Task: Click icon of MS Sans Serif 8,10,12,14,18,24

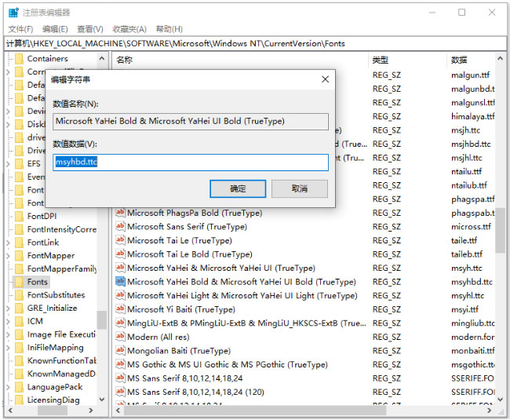Action: (120, 378)
